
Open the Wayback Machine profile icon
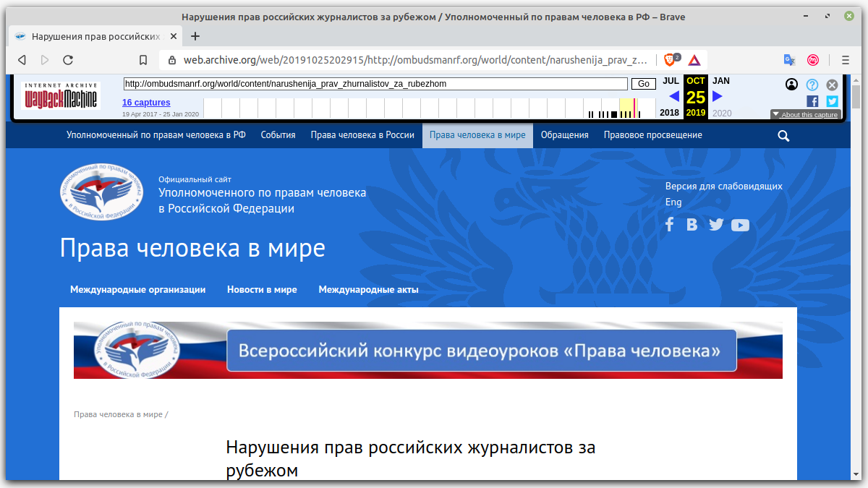791,85
